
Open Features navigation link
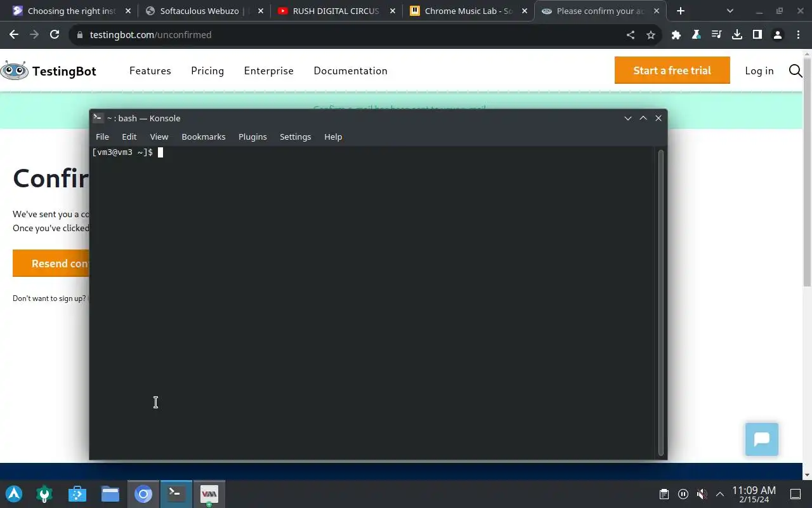[x=150, y=70]
